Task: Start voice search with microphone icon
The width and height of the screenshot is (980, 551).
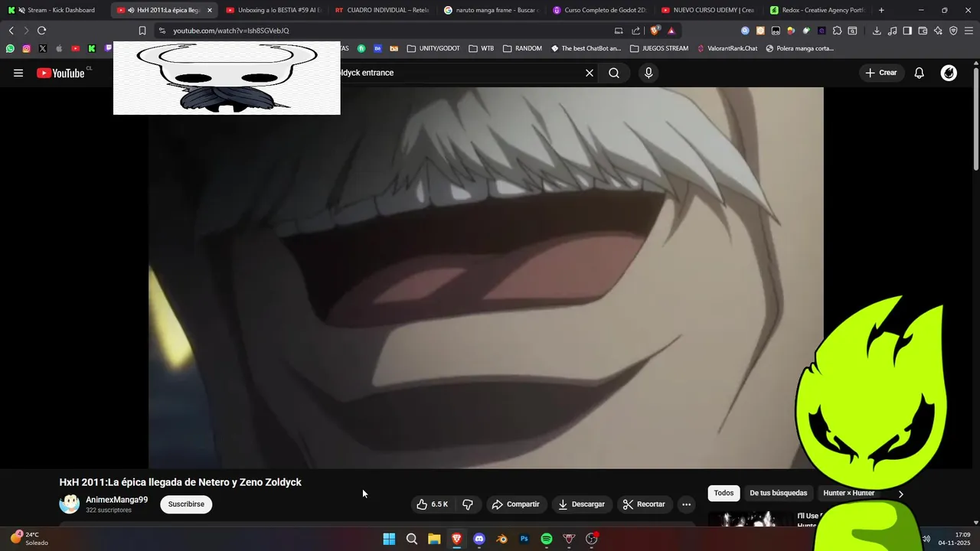Action: (648, 73)
